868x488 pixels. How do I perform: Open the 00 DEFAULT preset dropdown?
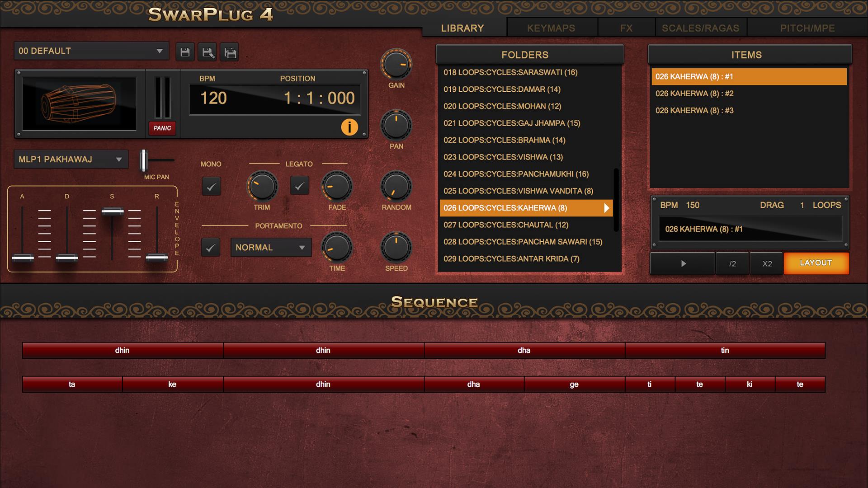[91, 51]
